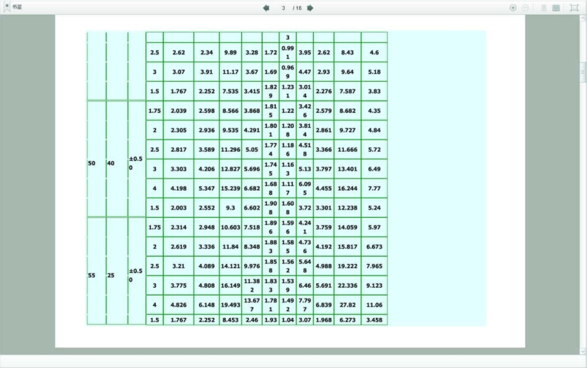Select the row header cell 55
588x368 pixels.
point(97,271)
